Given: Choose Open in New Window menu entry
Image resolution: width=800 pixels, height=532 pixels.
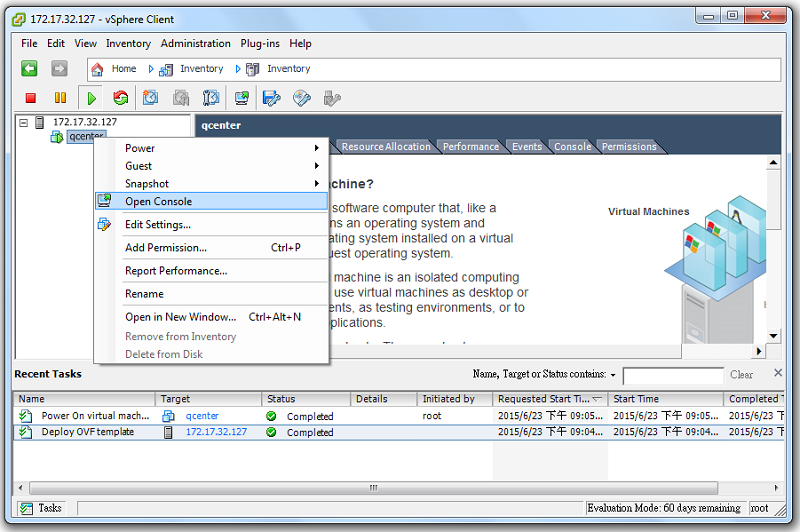Looking at the screenshot, I should (x=211, y=317).
